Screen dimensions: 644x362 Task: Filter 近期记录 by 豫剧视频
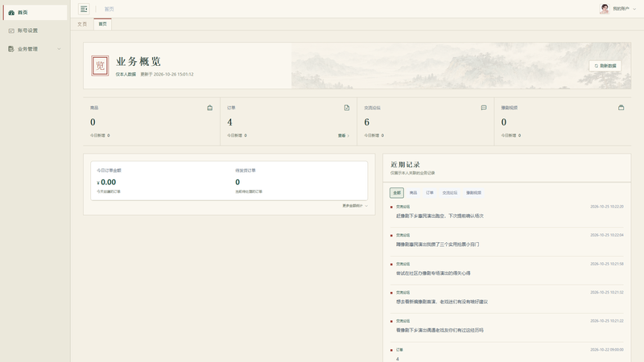point(473,193)
